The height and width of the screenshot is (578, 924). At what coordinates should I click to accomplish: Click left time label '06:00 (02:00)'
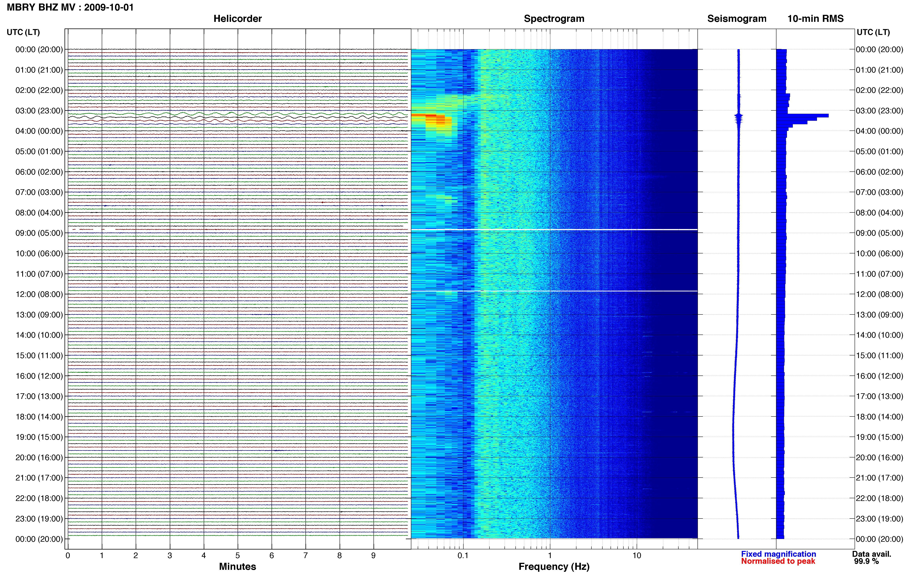click(x=39, y=172)
